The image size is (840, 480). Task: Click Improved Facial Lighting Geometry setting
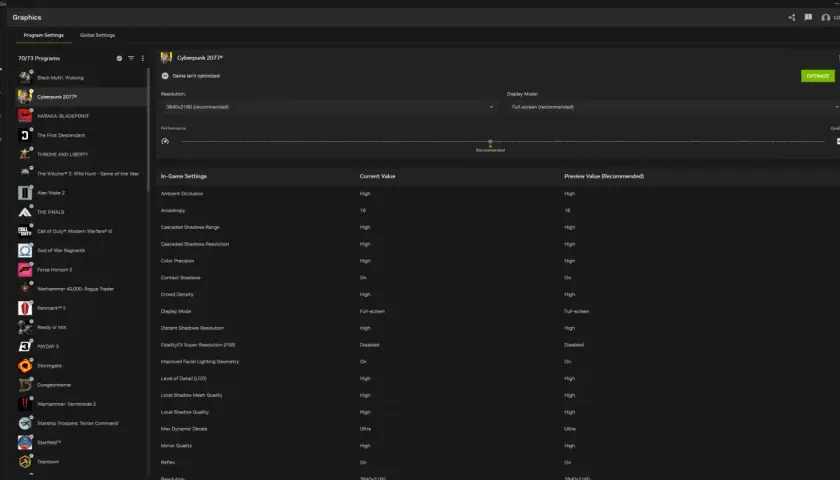point(200,362)
